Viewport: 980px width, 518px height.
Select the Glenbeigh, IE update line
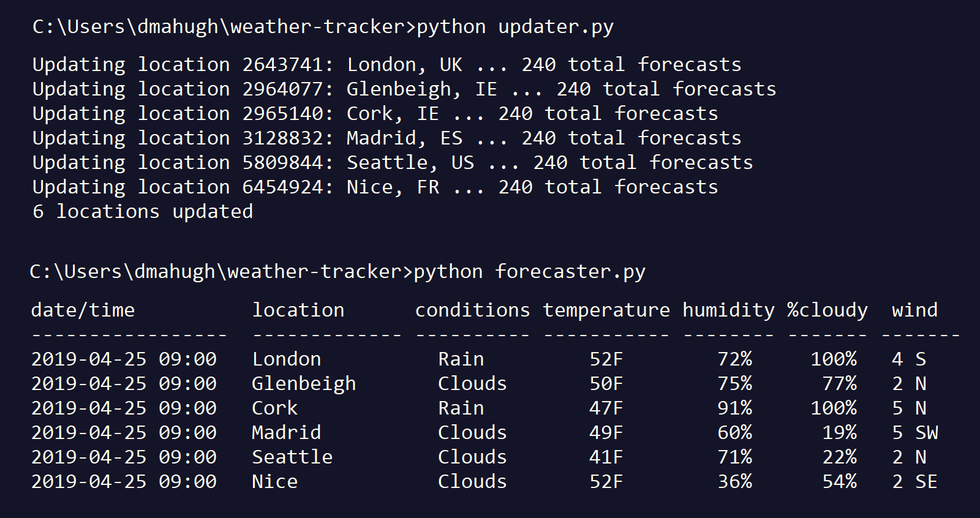(404, 89)
